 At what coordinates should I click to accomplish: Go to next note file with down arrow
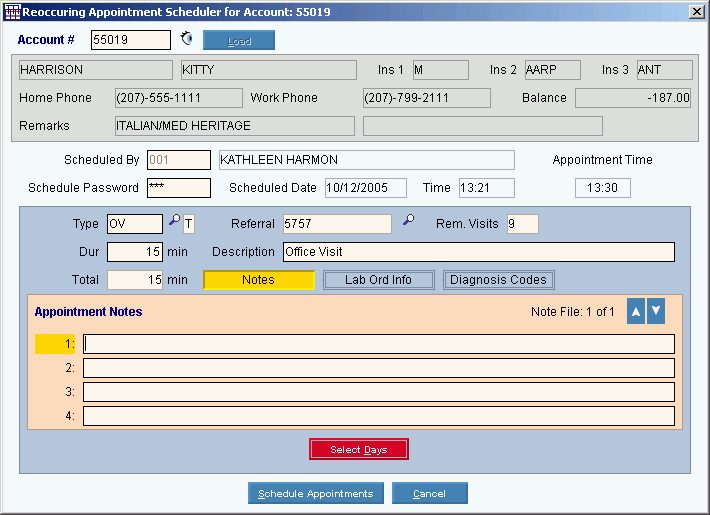(x=656, y=311)
